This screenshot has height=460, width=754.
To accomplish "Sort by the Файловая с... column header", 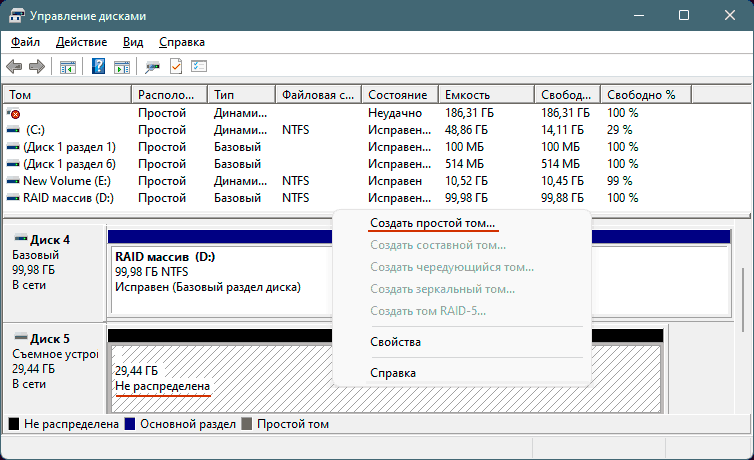I will click(319, 95).
